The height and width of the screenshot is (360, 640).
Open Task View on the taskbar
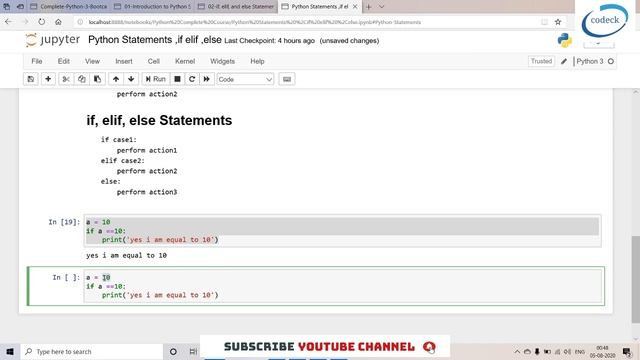(x=193, y=351)
